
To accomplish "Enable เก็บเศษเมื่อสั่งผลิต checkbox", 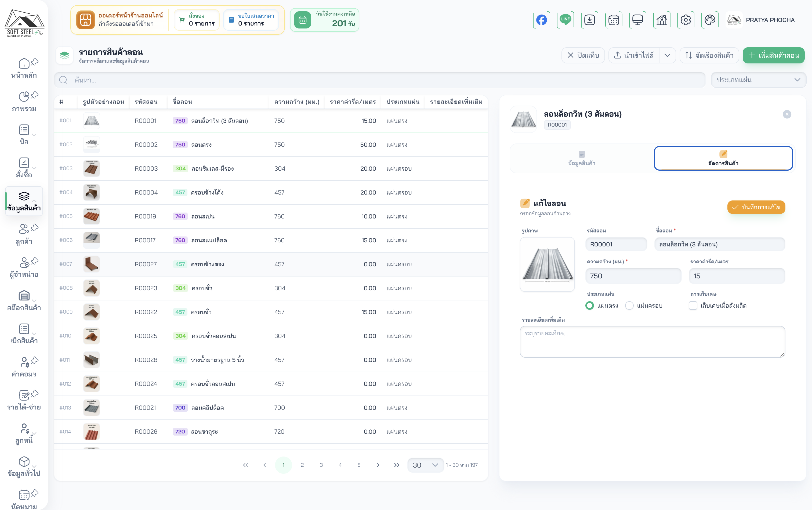I will coord(693,306).
